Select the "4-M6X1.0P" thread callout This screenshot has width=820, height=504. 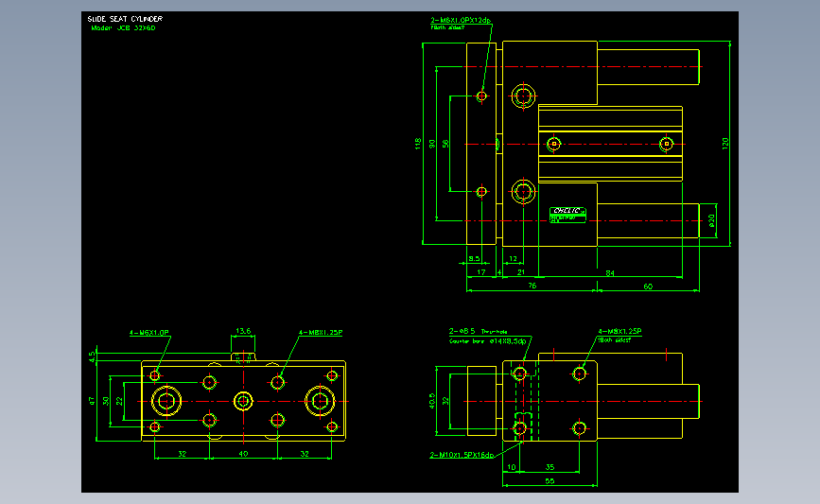click(x=149, y=333)
